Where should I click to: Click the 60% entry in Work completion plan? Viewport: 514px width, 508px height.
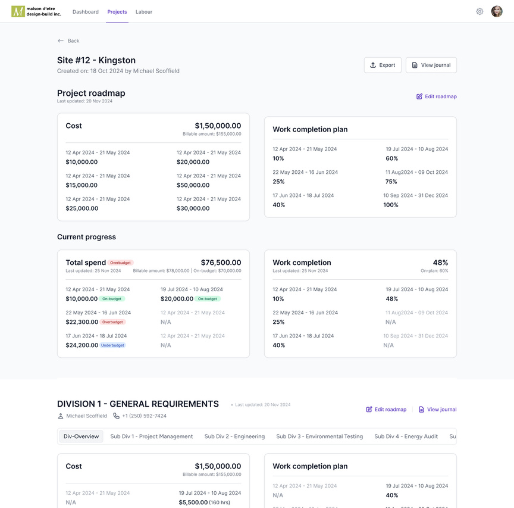point(392,158)
